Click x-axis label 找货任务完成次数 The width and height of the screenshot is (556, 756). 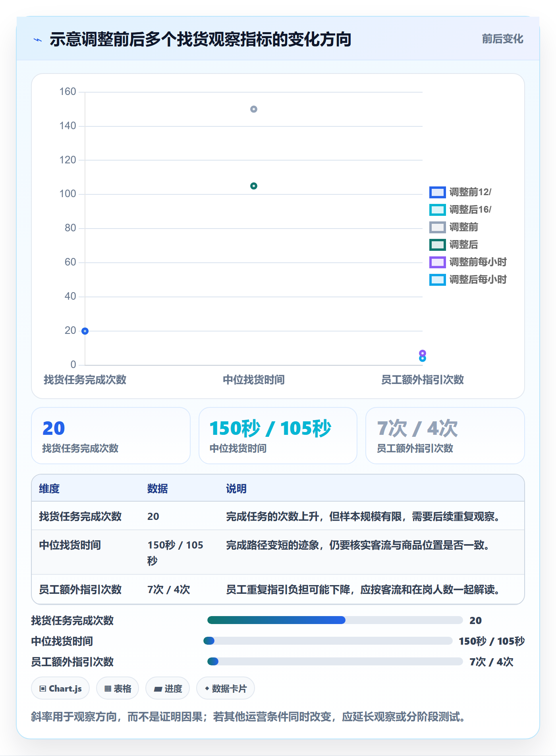pos(85,380)
